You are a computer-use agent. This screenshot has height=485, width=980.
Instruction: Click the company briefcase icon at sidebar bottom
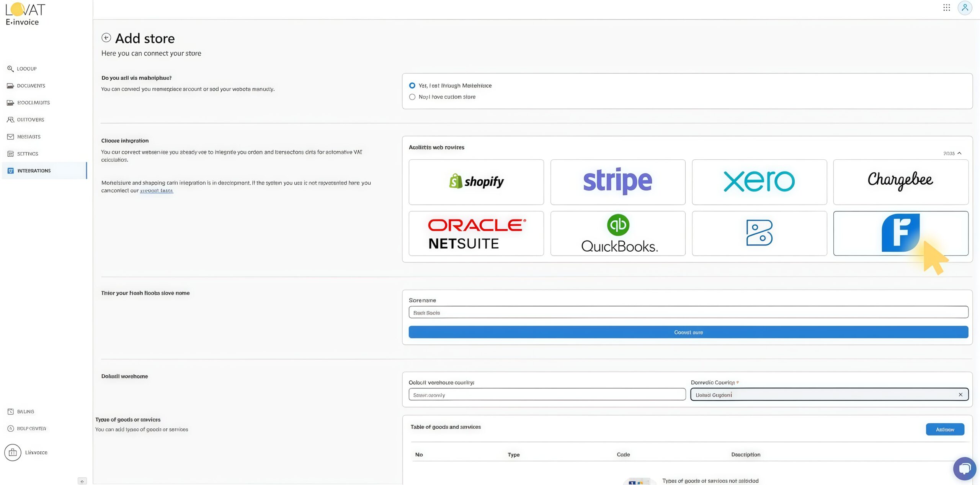click(13, 452)
